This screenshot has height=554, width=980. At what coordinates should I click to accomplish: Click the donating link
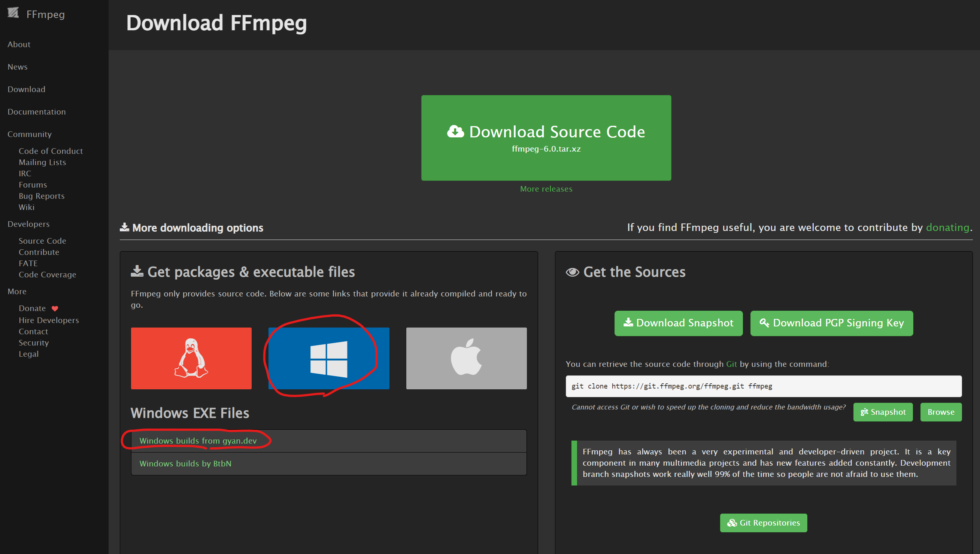click(947, 228)
